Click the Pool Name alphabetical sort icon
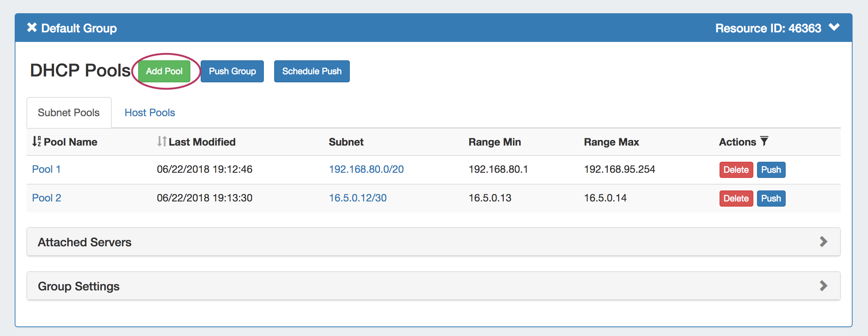 tap(36, 142)
